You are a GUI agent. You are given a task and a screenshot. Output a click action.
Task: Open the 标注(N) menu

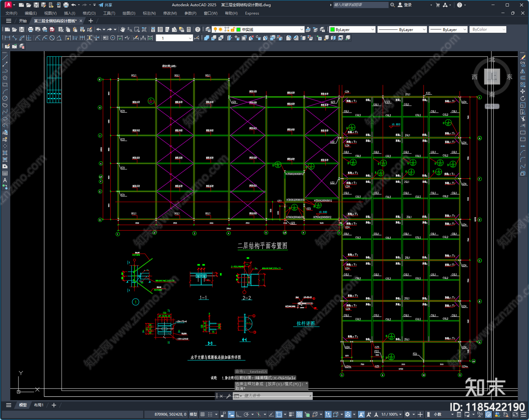click(x=149, y=13)
